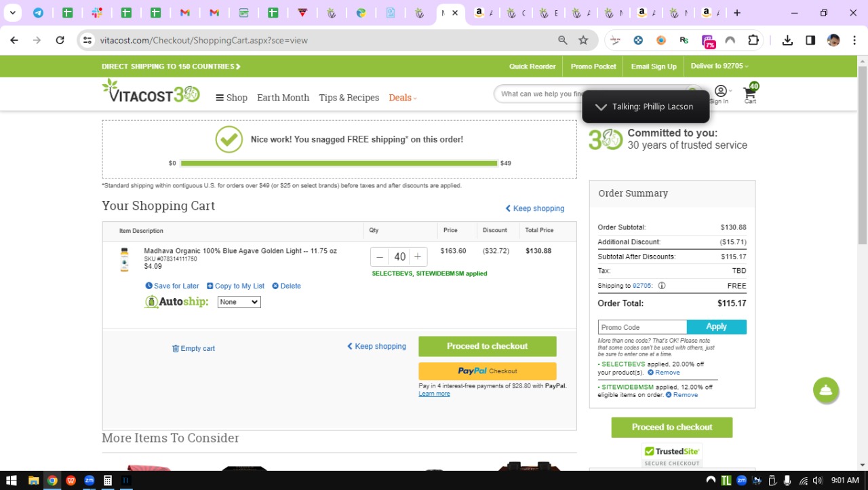Open Tips & Recipes

pos(349,98)
